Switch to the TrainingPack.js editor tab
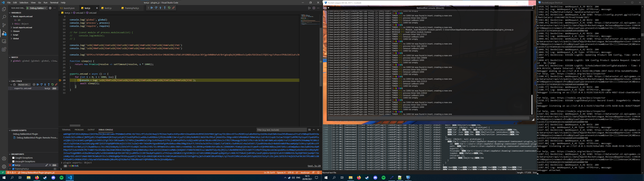Image resolution: width=644 pixels, height=181 pixels. pyautogui.click(x=131, y=8)
